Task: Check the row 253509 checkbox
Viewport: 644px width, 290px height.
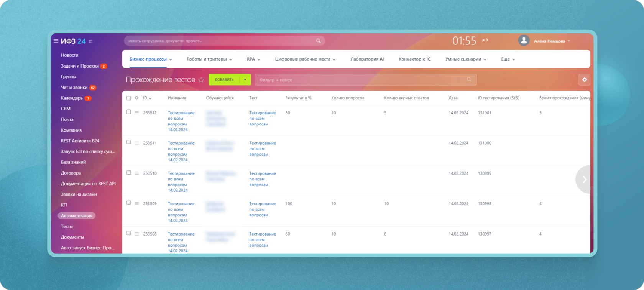Action: point(129,203)
